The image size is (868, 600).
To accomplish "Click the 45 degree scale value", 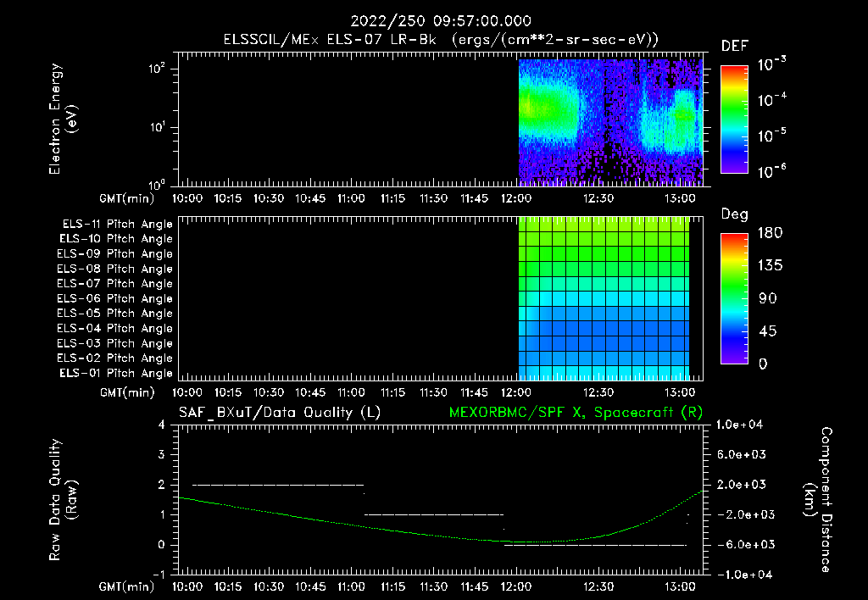I will pyautogui.click(x=768, y=331).
